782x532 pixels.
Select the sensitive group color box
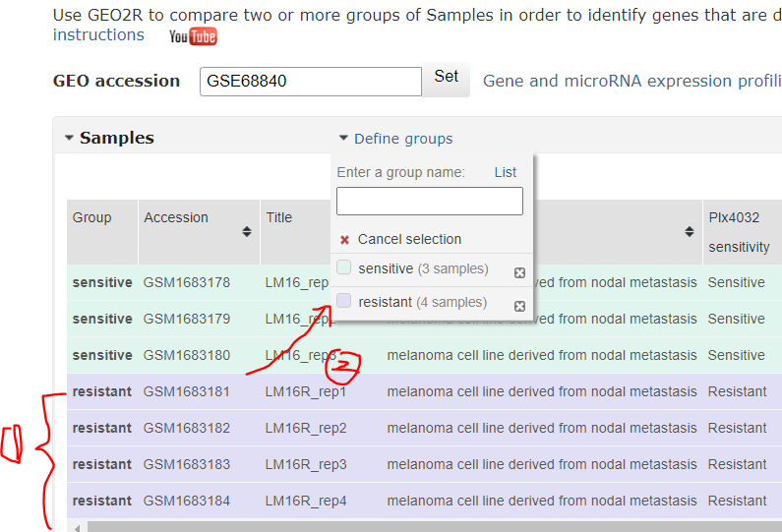344,267
